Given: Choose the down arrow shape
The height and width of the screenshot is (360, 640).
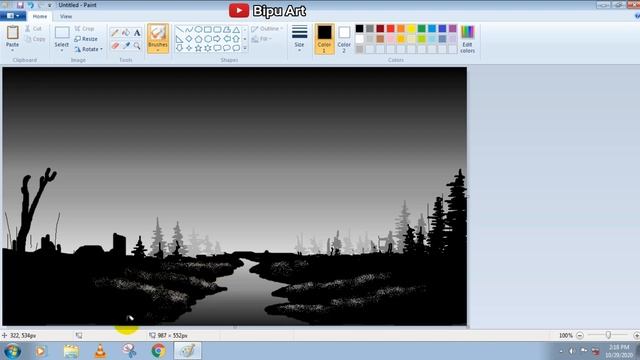Looking at the screenshot, I should pyautogui.click(x=180, y=48).
